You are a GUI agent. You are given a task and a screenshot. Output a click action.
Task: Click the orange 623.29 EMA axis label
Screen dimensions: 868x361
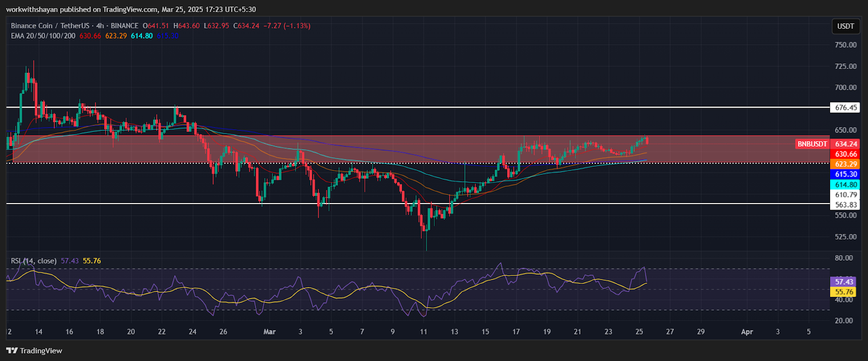(845, 164)
